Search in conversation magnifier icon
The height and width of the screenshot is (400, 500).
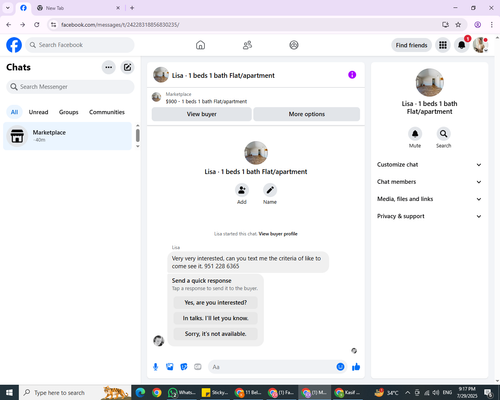click(443, 134)
